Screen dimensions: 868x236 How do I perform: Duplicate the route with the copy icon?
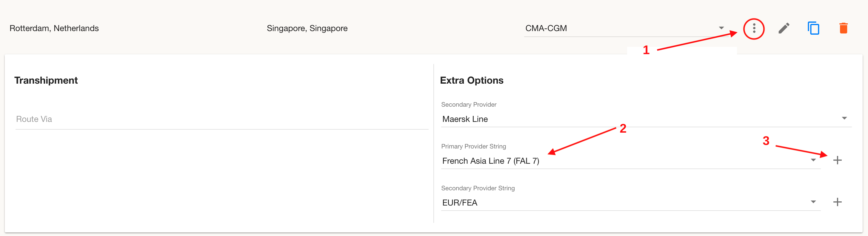pos(813,28)
